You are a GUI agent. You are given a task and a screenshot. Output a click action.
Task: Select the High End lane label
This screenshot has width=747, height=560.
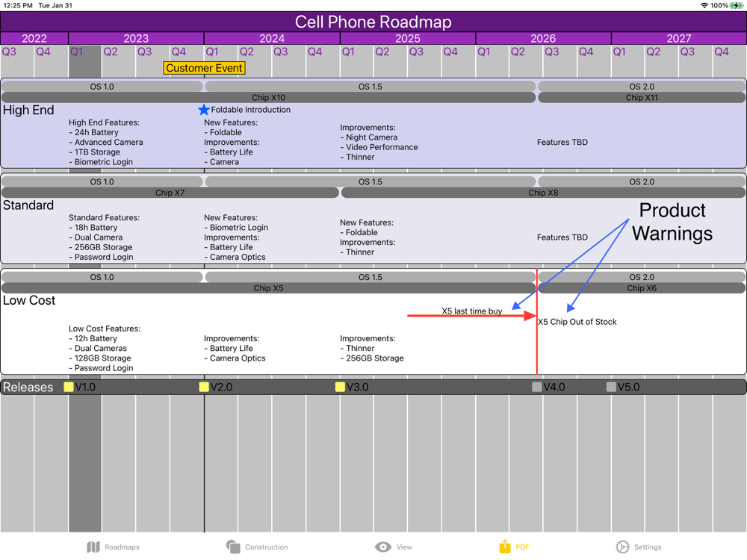(x=28, y=110)
